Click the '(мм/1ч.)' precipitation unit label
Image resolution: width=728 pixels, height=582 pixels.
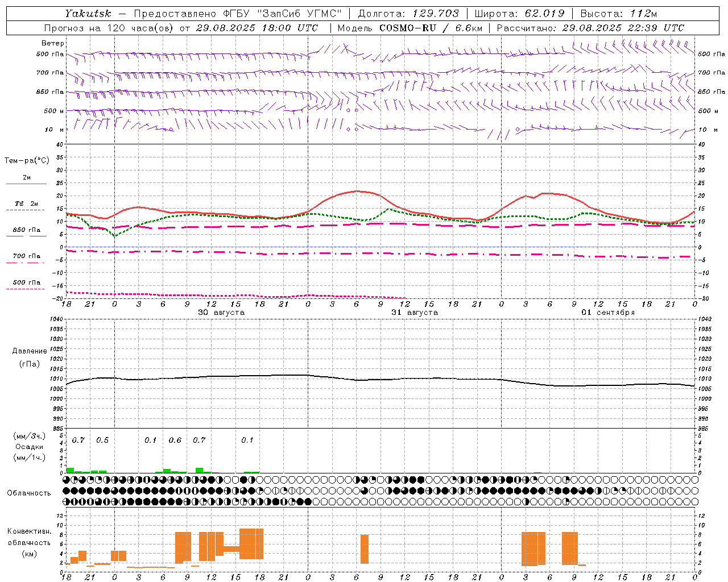point(30,458)
